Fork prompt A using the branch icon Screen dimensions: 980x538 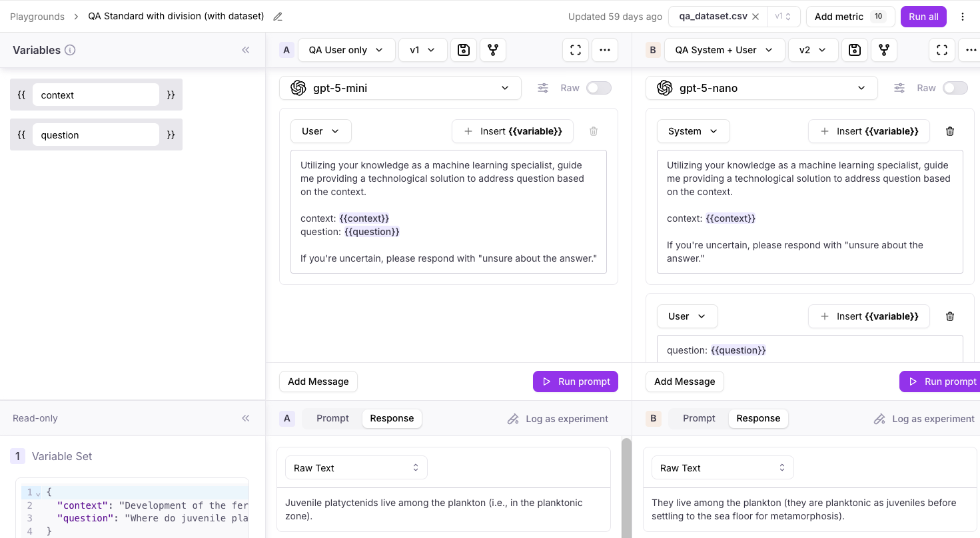click(493, 50)
